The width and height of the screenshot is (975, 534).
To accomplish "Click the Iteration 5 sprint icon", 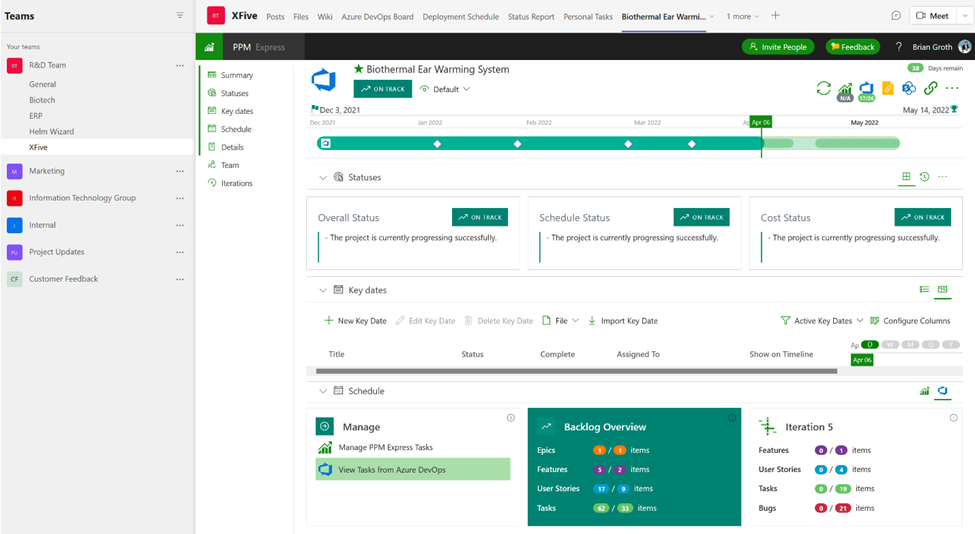I will [x=768, y=426].
